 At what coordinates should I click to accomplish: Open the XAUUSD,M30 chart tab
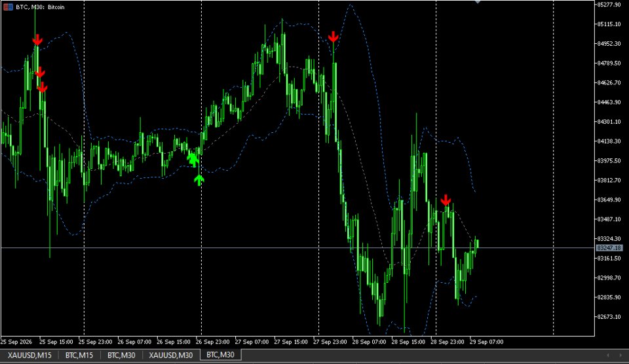point(171,355)
